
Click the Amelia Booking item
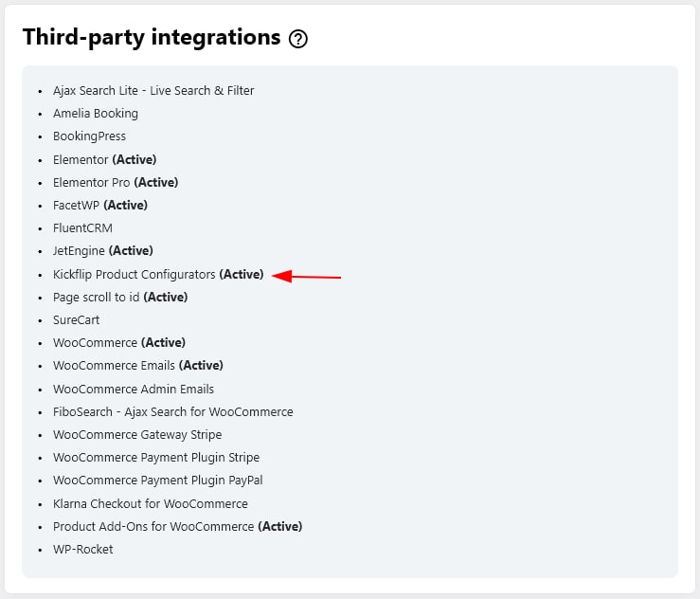[x=96, y=114]
